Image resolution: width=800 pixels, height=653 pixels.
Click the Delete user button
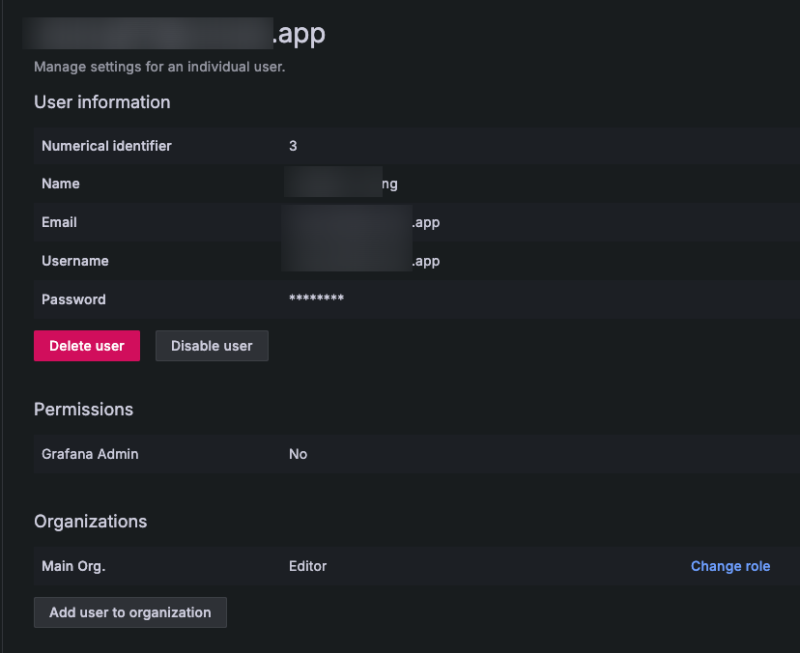pyautogui.click(x=87, y=346)
